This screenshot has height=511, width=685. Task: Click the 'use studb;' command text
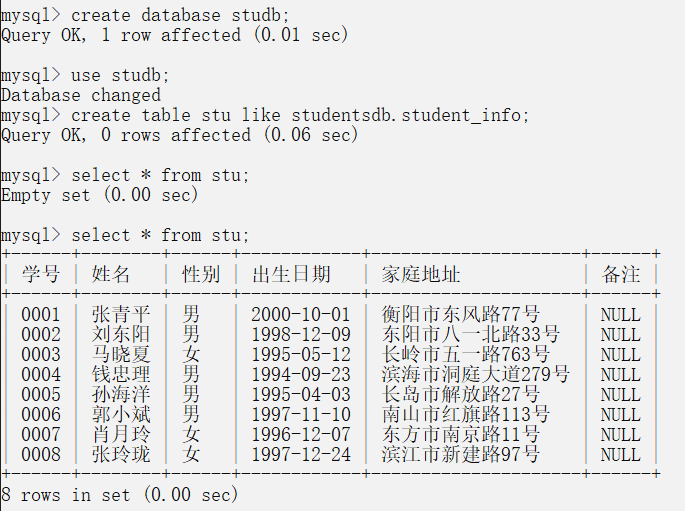120,75
